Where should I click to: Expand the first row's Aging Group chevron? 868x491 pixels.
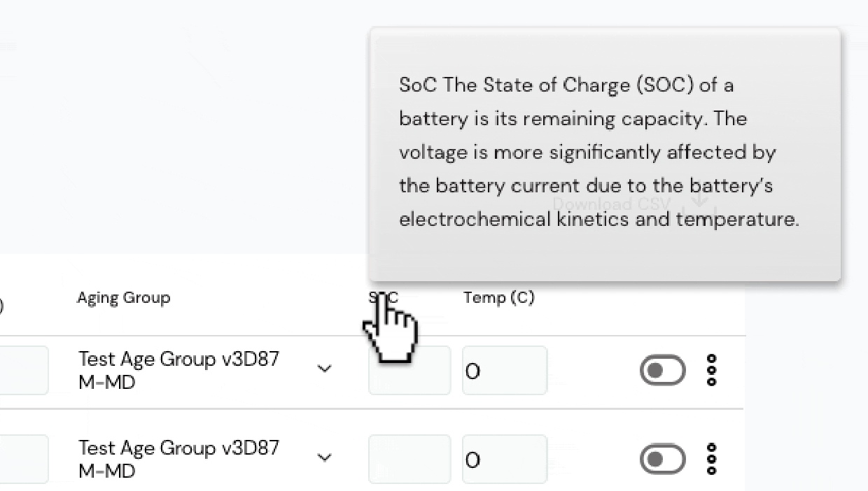point(324,369)
